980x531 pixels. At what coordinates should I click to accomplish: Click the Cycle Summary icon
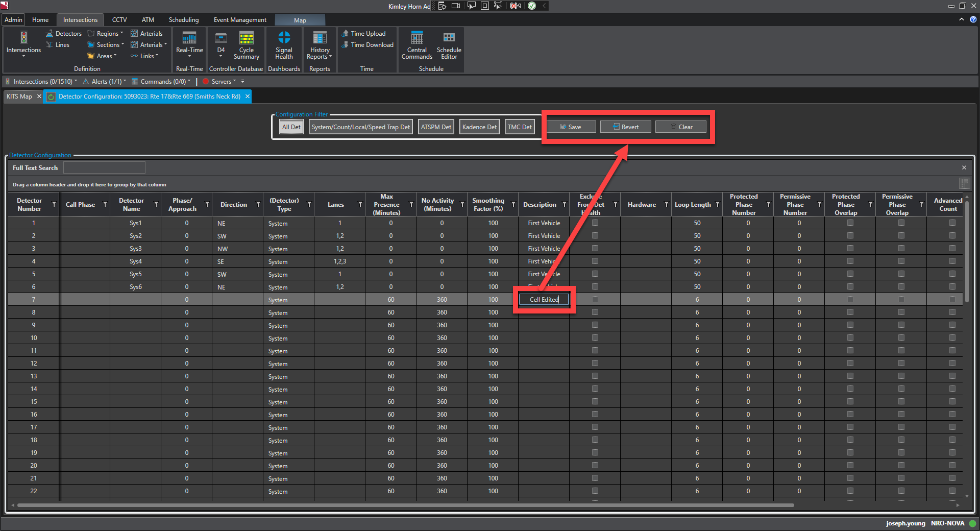(x=246, y=45)
